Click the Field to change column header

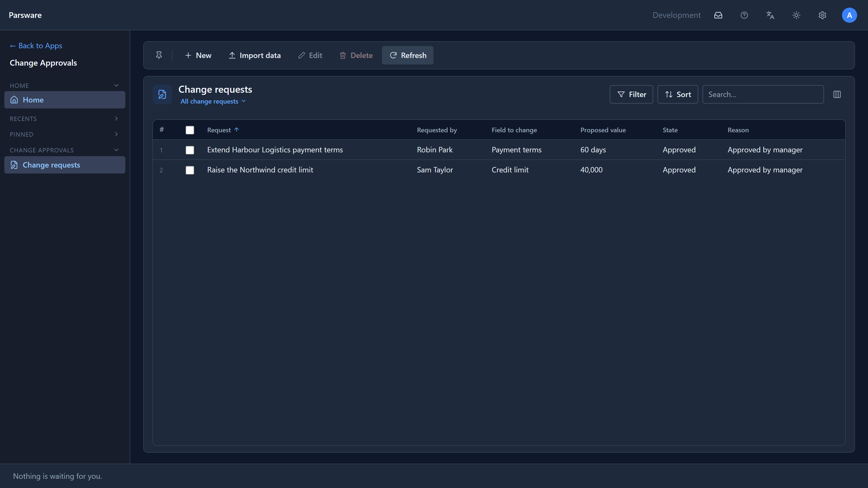[514, 130]
